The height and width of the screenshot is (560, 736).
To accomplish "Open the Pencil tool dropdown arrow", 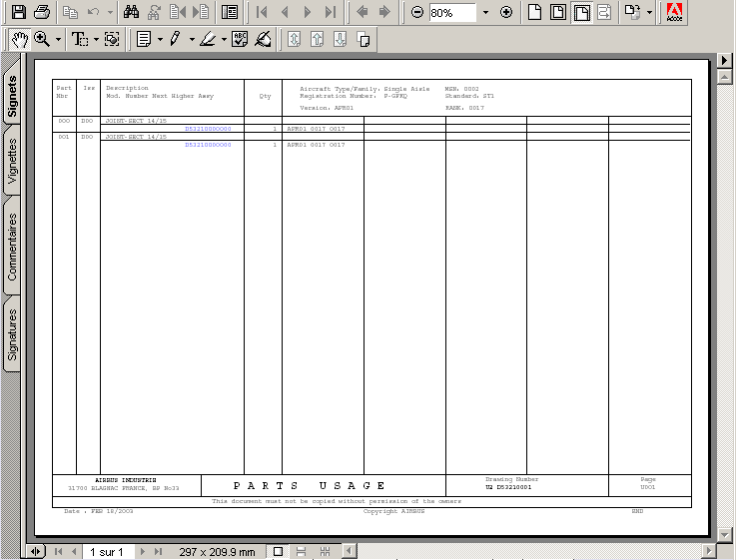I will tap(192, 40).
